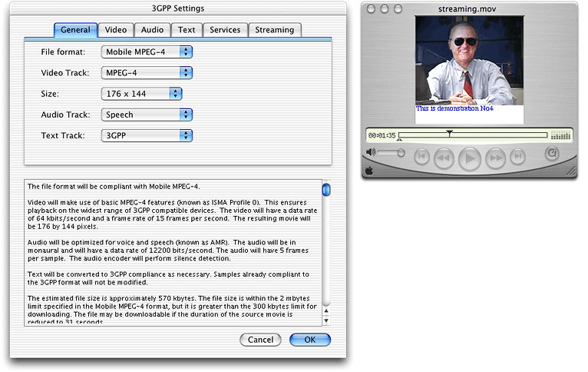Close the streaming.mov window

371,8
